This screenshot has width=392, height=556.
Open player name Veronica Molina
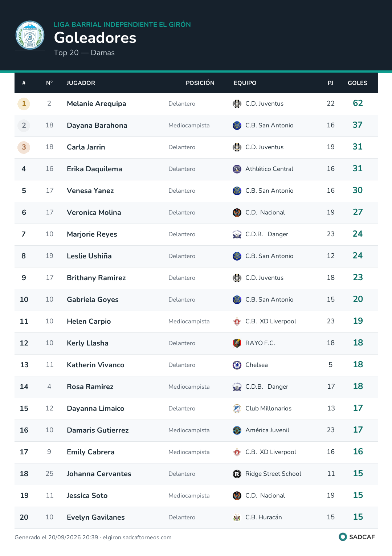[94, 213]
